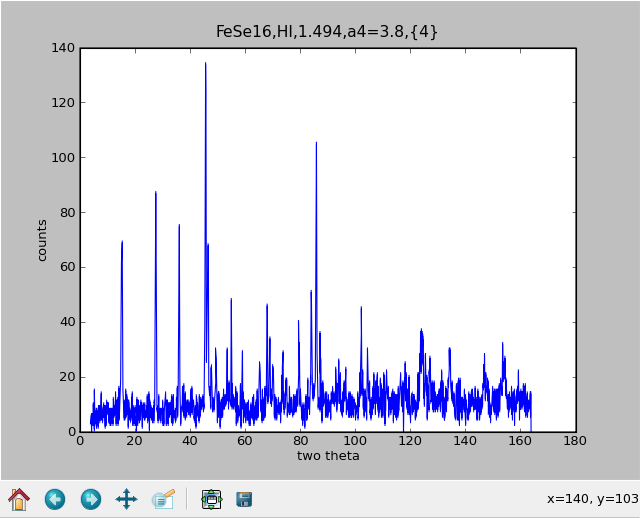Click the peak top near two theta 15
Screen dimensions: 640x518
pos(122,242)
